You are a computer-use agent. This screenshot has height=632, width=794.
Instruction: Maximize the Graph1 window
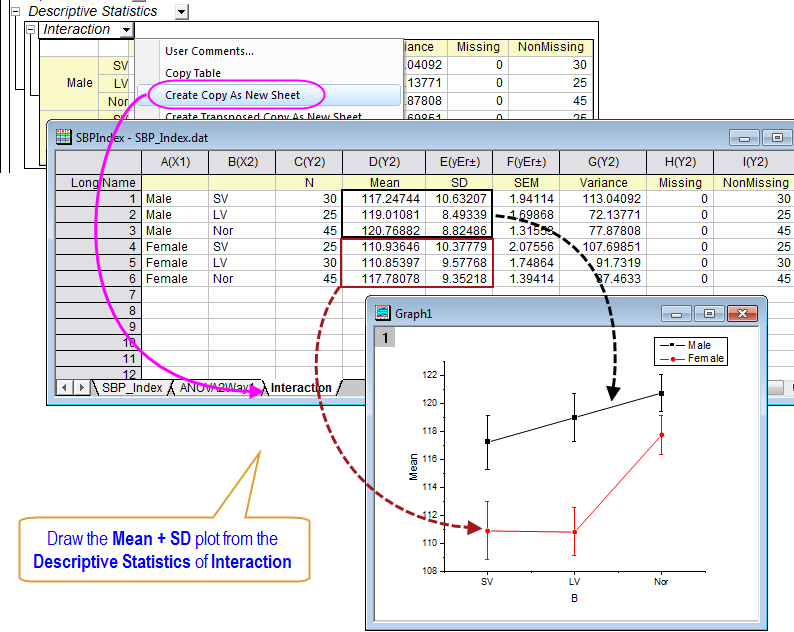[709, 314]
